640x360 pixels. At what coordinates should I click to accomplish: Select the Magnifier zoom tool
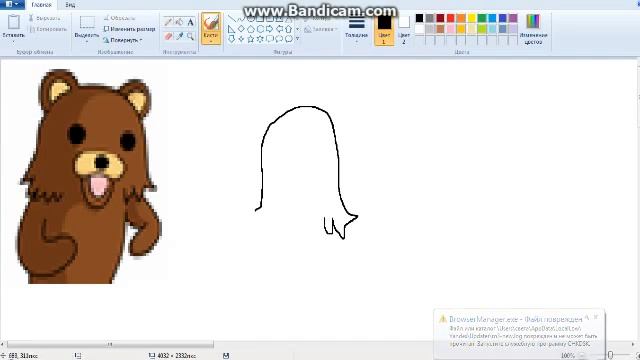click(x=190, y=36)
